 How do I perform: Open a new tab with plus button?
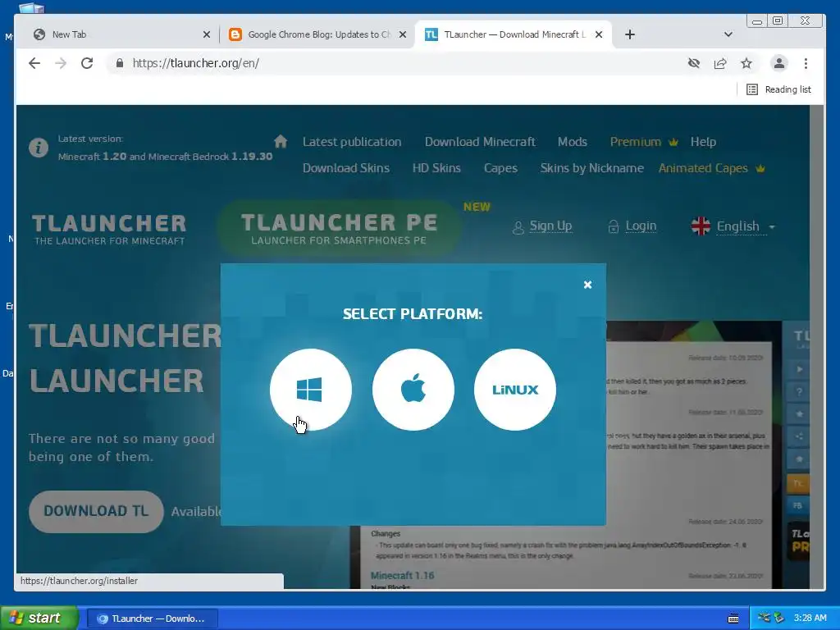pos(630,34)
